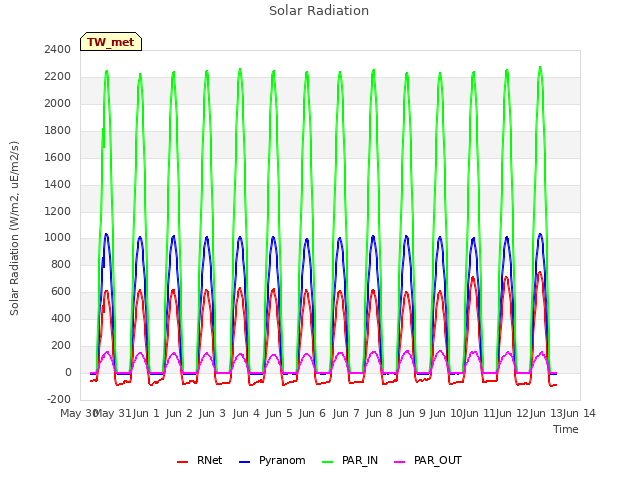Click the 1000 y-axis tick label
This screenshot has width=640, height=480.
58,238
